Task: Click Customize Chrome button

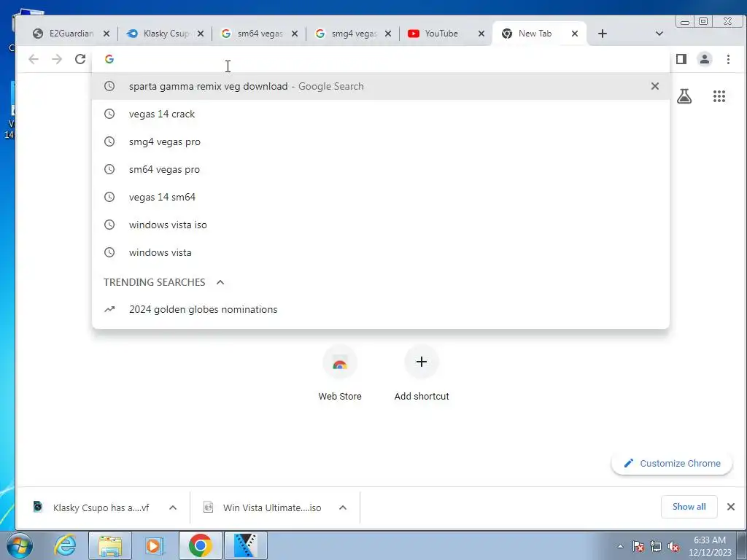Action: tap(672, 463)
